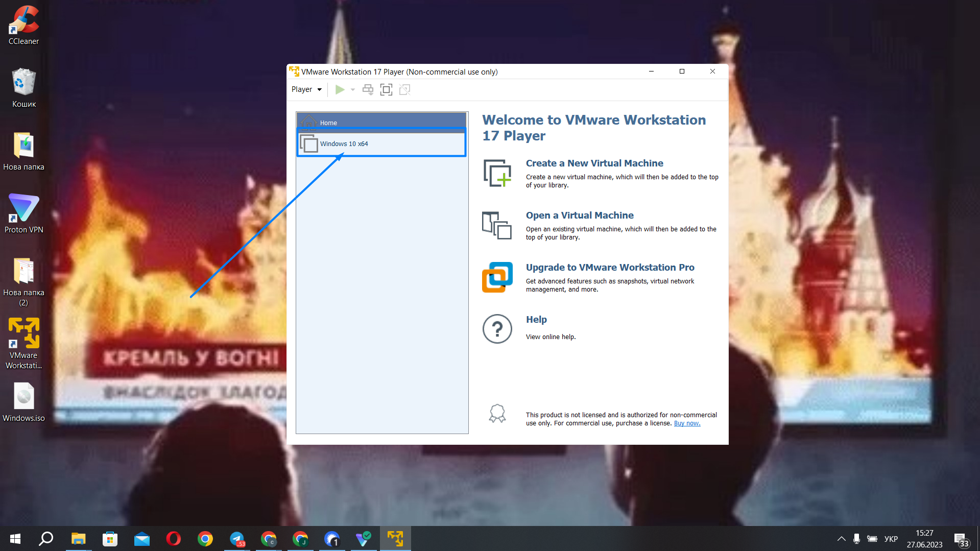Select the Proton VPN desktop shortcut

[x=23, y=213]
